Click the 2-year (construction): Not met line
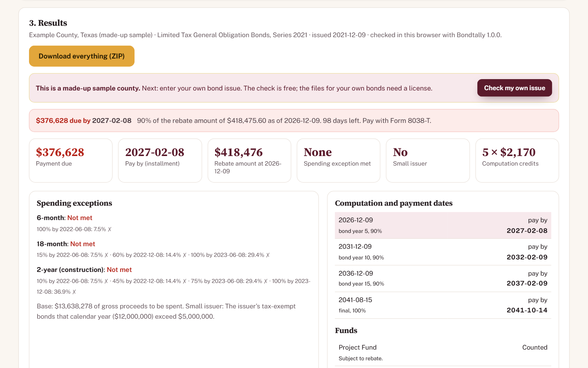The width and height of the screenshot is (588, 368). (84, 270)
